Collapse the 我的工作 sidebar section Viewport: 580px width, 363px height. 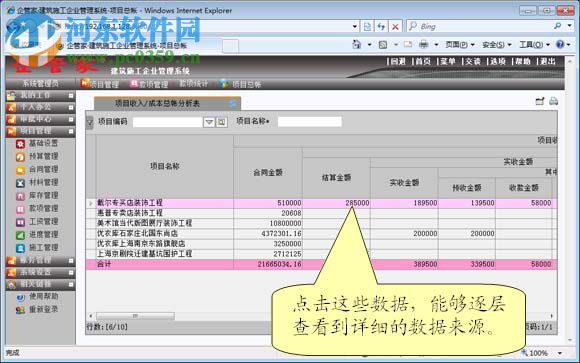71,95
